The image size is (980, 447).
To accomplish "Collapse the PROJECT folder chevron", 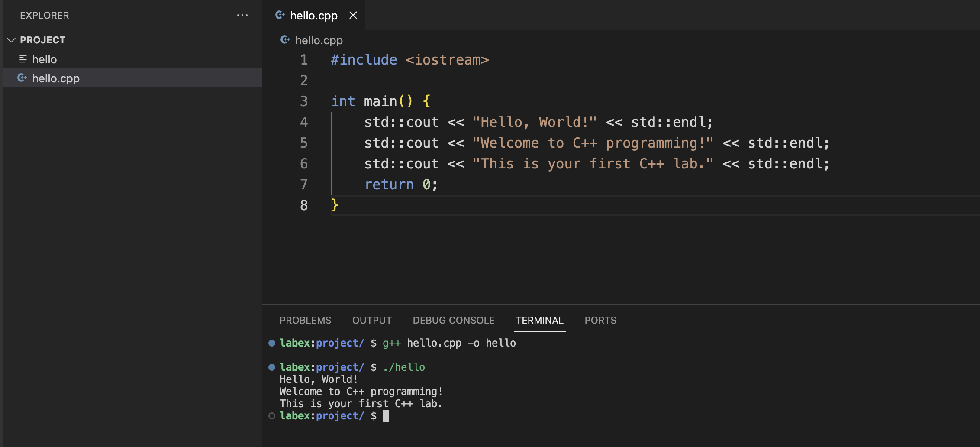I will point(11,40).
